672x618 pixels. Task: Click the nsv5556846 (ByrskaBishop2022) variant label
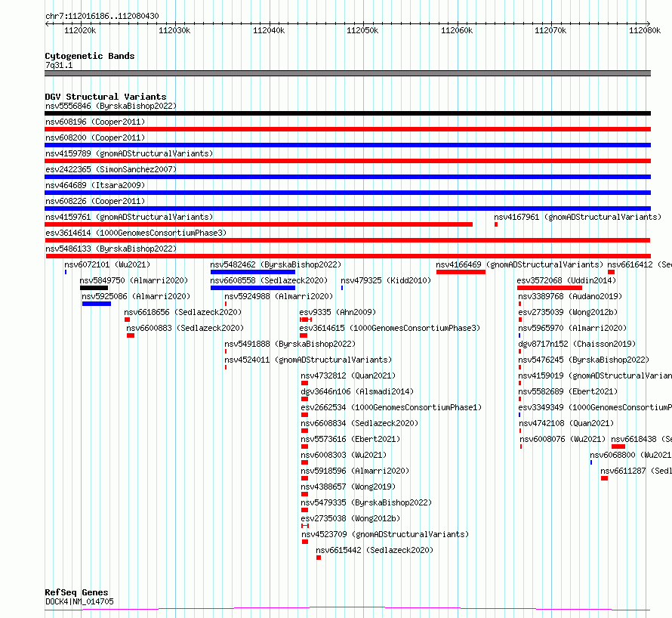click(x=111, y=106)
